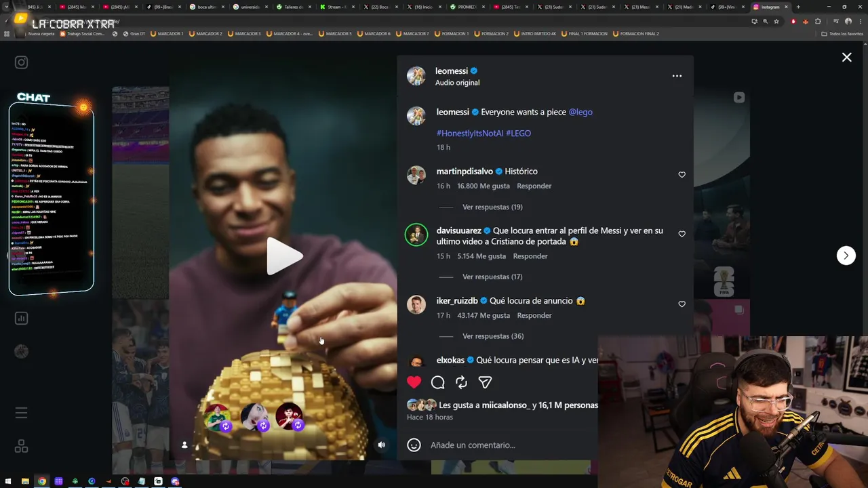Open the comment bubble icon
Image resolution: width=868 pixels, height=488 pixels.
438,382
